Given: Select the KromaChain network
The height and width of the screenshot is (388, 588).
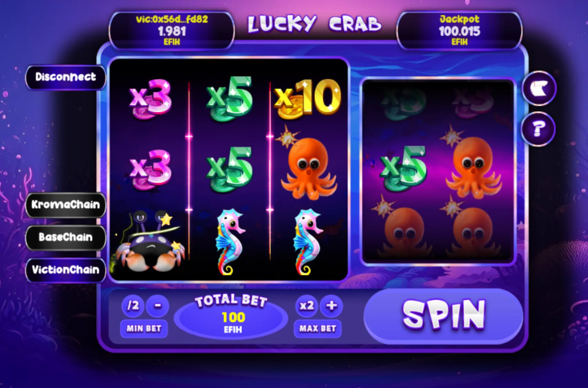Looking at the screenshot, I should [65, 205].
